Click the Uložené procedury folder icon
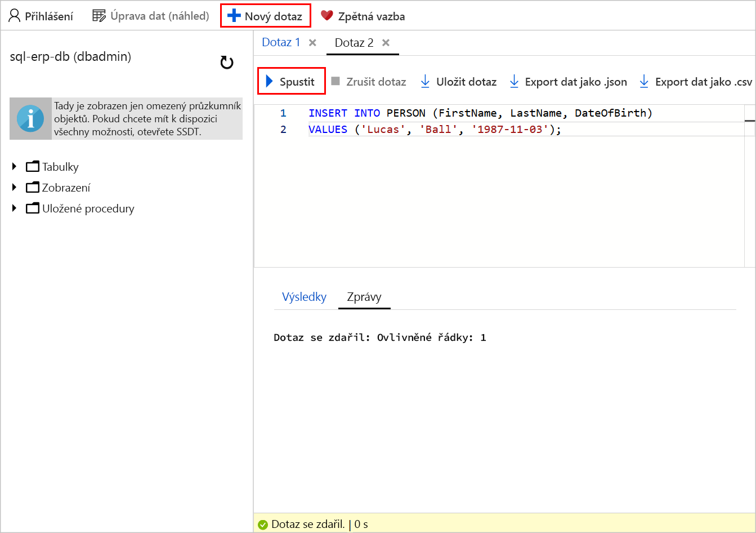This screenshot has width=756, height=533. click(33, 208)
